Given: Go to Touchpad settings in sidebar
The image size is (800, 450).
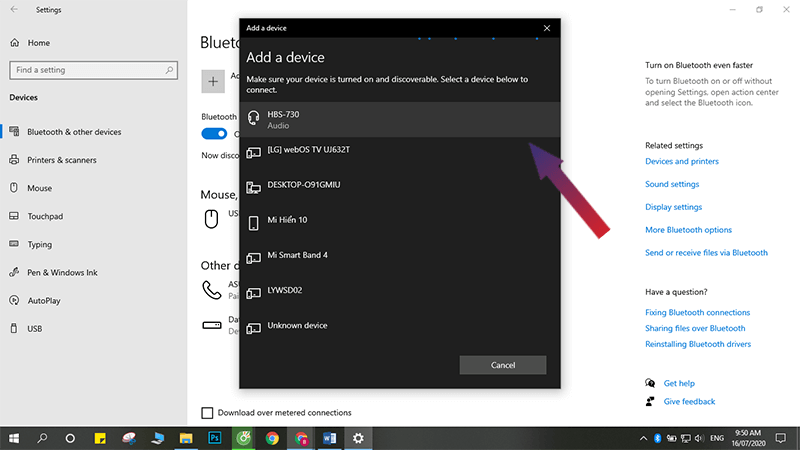Looking at the screenshot, I should (45, 216).
